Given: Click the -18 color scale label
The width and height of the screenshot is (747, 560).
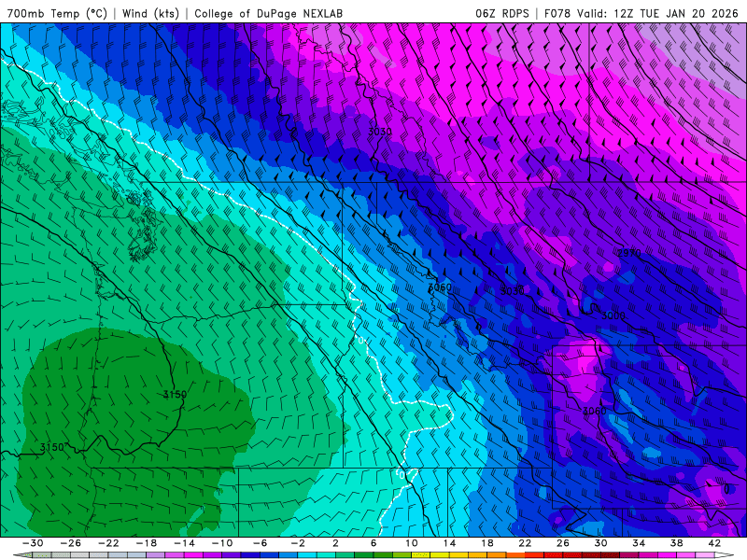Looking at the screenshot, I should pyautogui.click(x=147, y=543).
